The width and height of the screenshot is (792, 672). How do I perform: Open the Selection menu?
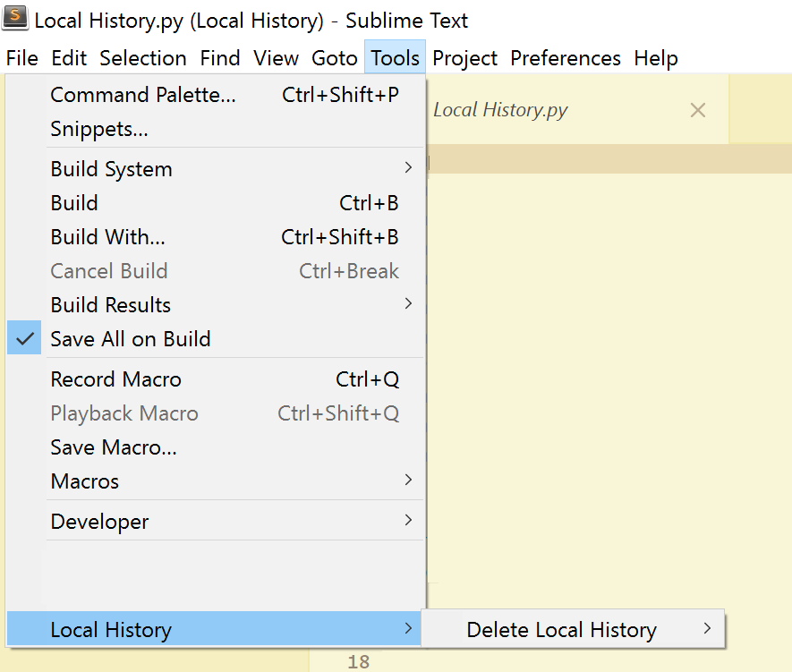point(143,58)
